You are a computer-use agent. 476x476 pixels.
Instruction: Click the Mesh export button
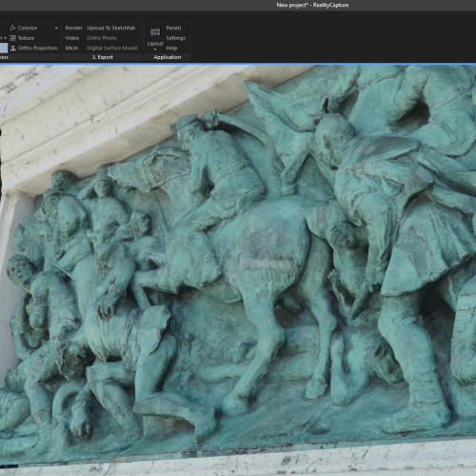point(71,49)
